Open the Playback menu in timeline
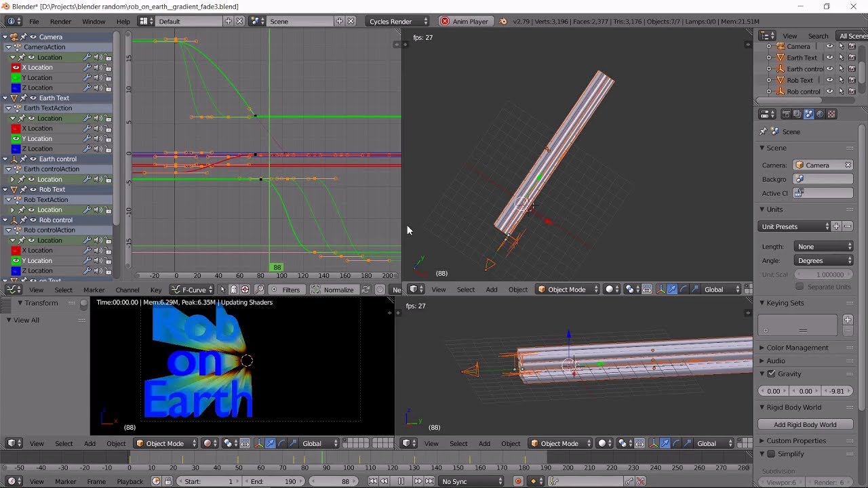Screen dimensions: 868x488 (130, 481)
